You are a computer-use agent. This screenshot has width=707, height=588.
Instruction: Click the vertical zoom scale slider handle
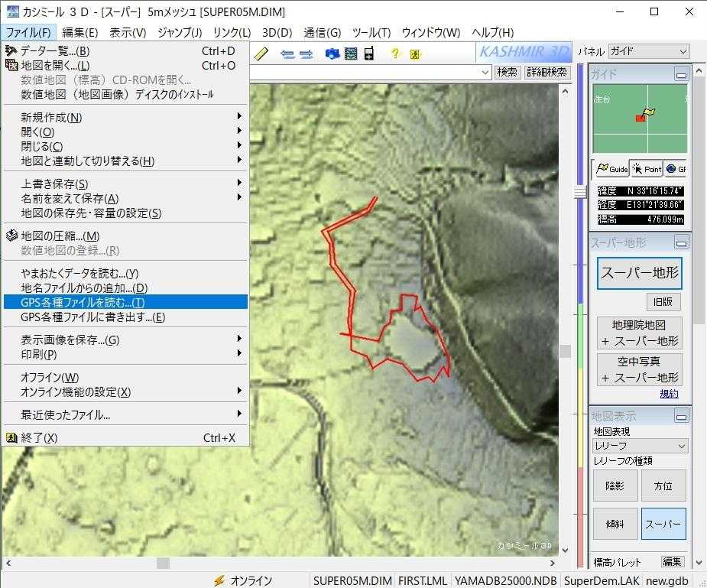[581, 191]
